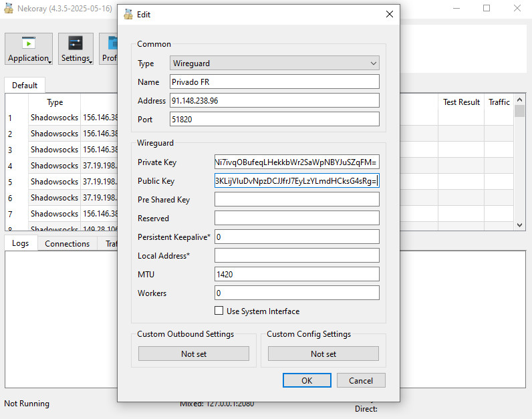Viewport: 532px width, 419px height.
Task: Enable Use System Interface checkbox
Action: click(219, 311)
